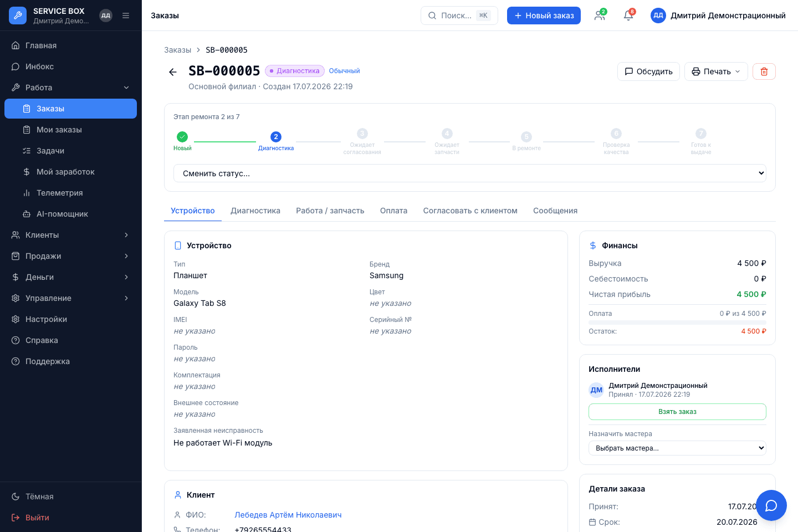Switch to the Диагностика tab
This screenshot has width=798, height=532.
[255, 211]
